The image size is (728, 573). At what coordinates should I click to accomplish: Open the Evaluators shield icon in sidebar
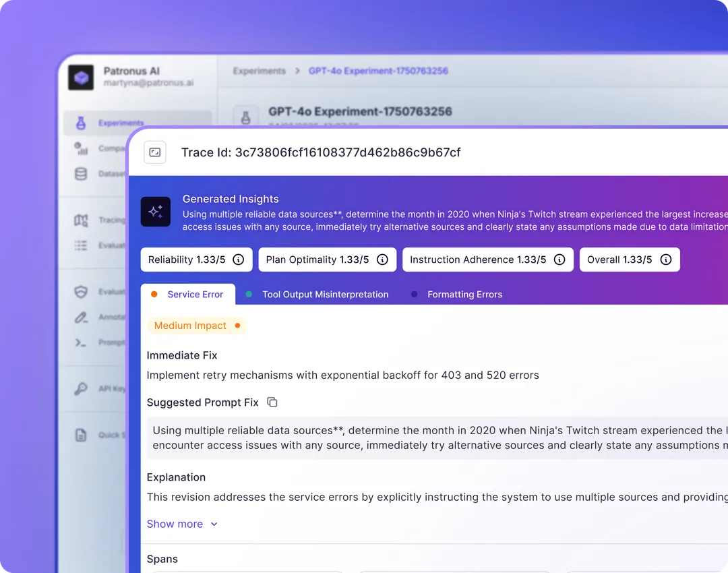[x=81, y=292]
